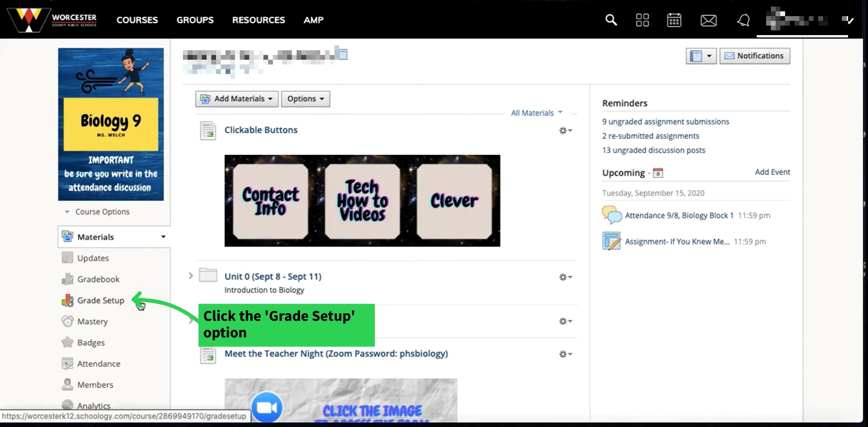Click the calendar icon beside Upcoming

pos(658,173)
